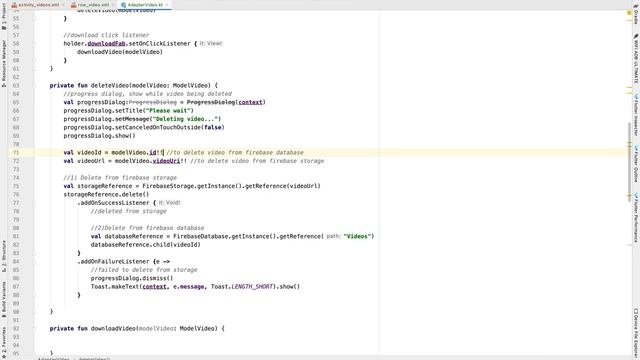Select the AdapterVideo.kt tab
The height and width of the screenshot is (360, 640).
coord(144,5)
